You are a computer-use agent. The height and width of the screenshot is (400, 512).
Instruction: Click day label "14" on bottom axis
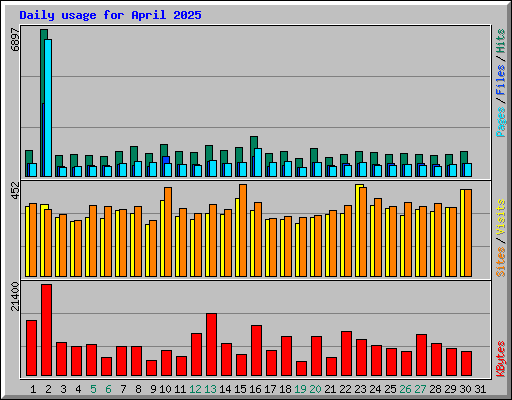[x=225, y=389]
